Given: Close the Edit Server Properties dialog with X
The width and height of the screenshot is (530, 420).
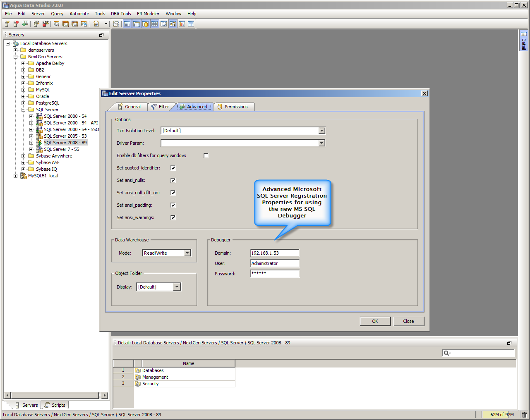Looking at the screenshot, I should (424, 93).
